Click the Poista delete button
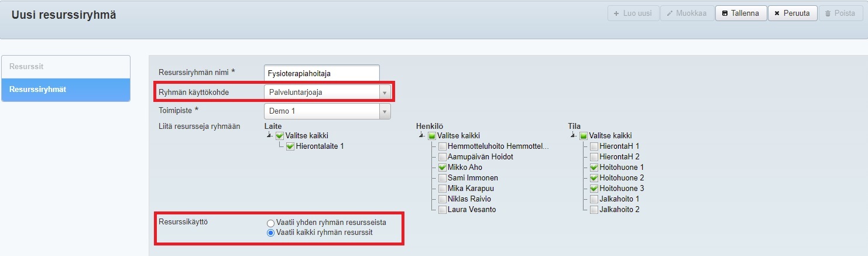 click(x=840, y=13)
